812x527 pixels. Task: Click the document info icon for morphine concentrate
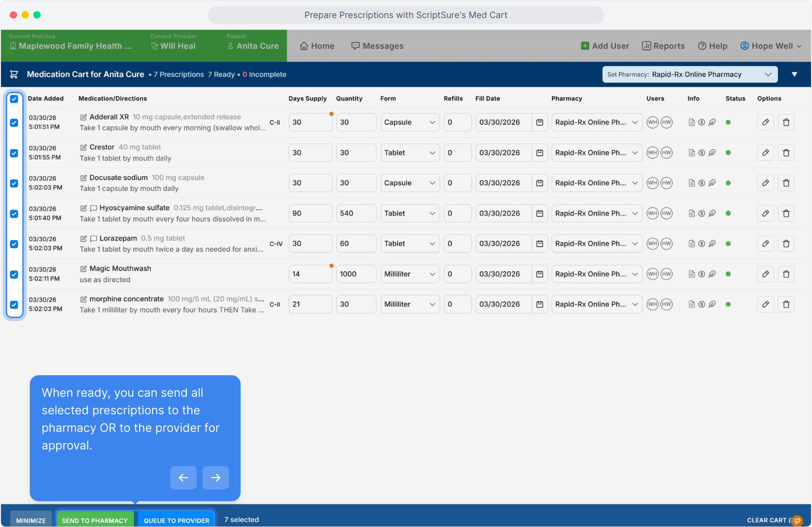click(691, 304)
